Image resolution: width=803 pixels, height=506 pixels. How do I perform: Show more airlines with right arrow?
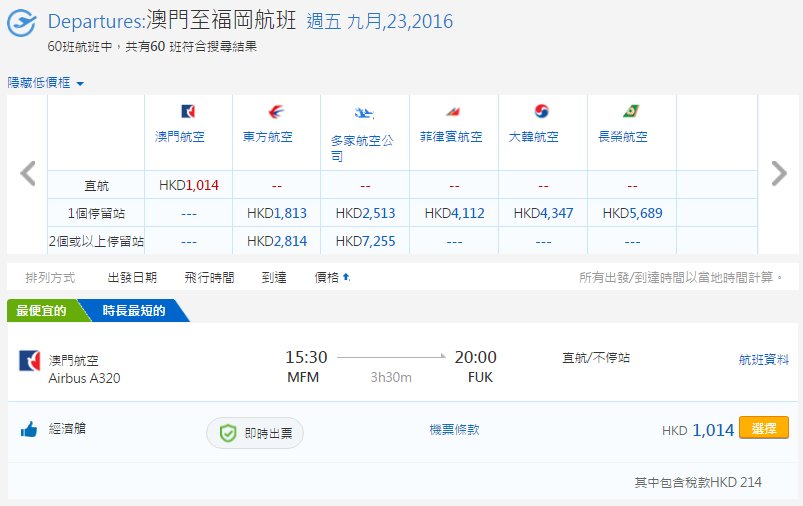tap(779, 174)
